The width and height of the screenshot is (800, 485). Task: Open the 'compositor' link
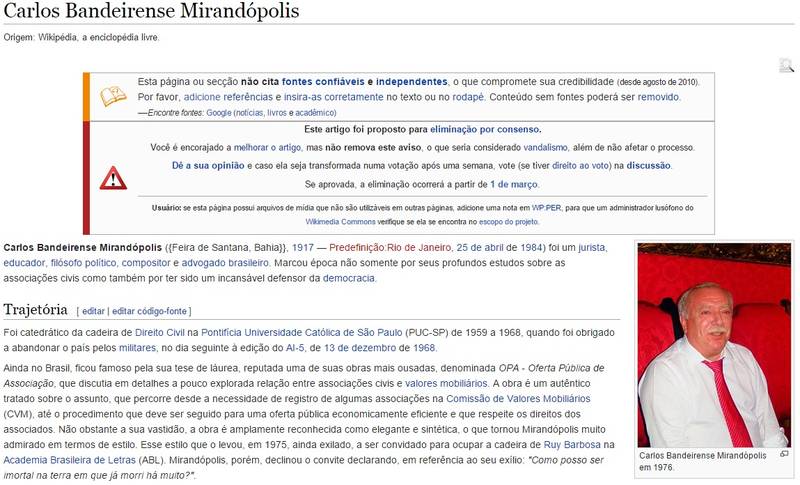(x=145, y=263)
